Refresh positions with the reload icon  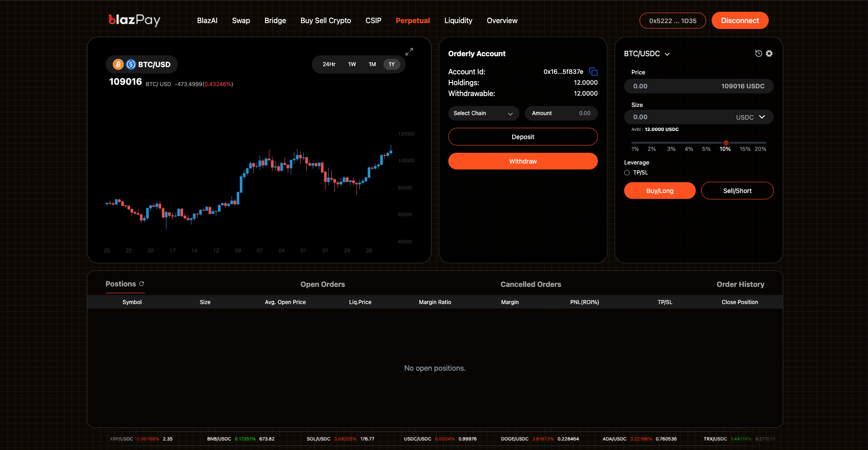pyautogui.click(x=141, y=284)
